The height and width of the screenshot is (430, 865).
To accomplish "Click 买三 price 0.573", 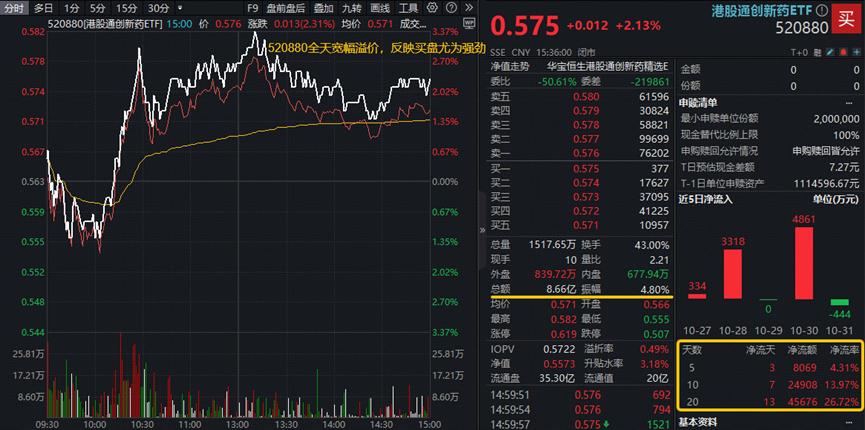I will coord(586,197).
